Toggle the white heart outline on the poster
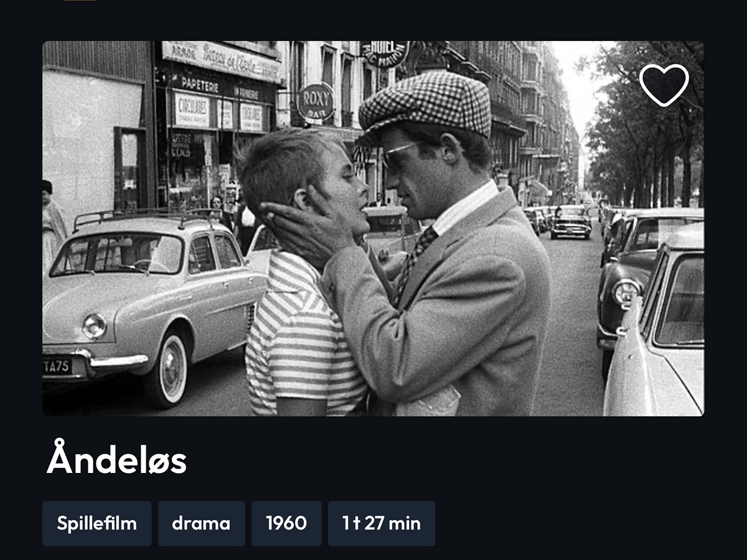The width and height of the screenshot is (747, 560). point(664,85)
